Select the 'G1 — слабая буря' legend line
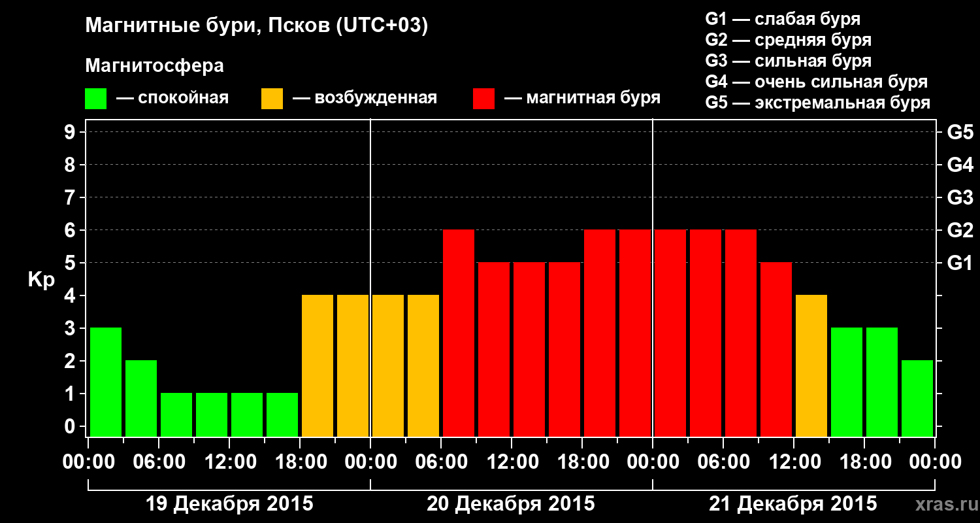Viewport: 980px width, 523px height. 783,18
